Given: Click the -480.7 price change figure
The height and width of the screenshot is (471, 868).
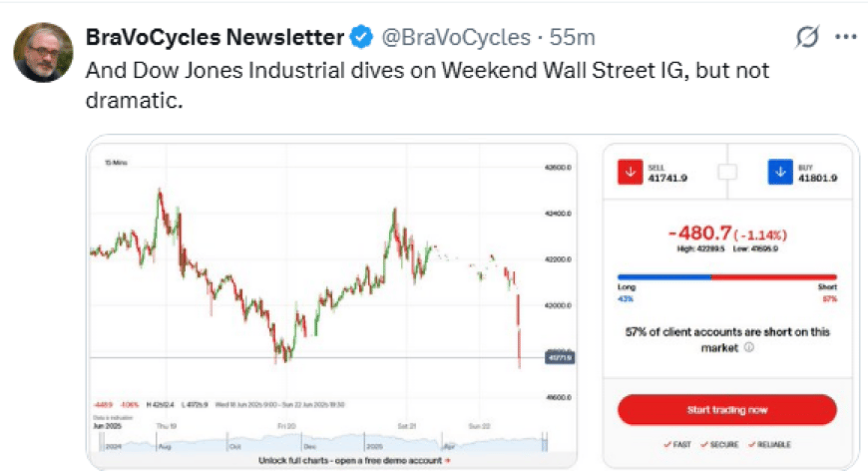Looking at the screenshot, I should click(x=699, y=234).
